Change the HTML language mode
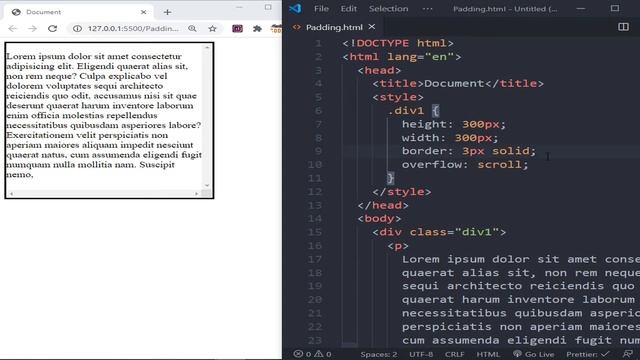The image size is (640, 360). (488, 354)
